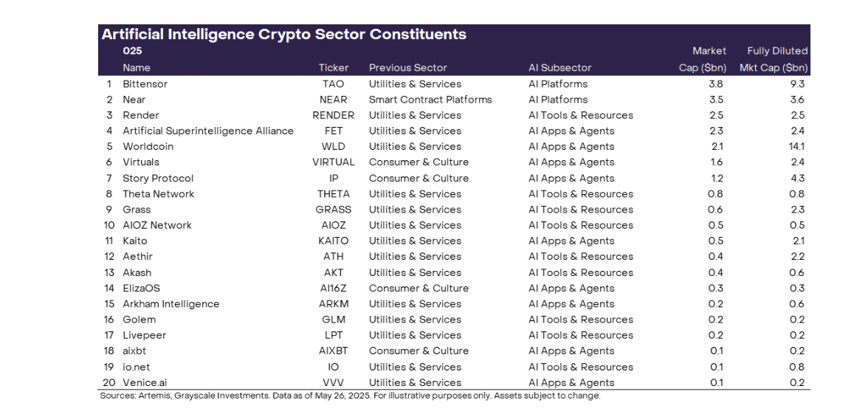Select the Previous Sector column header
Viewport: 868px width, 417px height.
click(408, 68)
